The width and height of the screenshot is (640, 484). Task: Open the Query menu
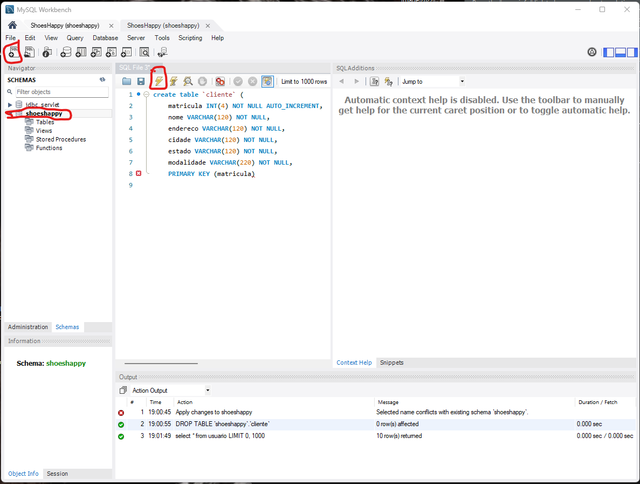[75, 38]
